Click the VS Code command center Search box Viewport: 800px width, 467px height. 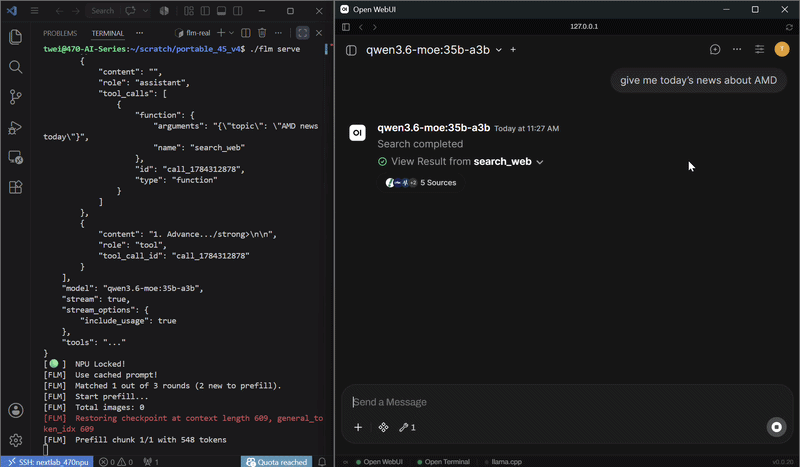(x=102, y=11)
